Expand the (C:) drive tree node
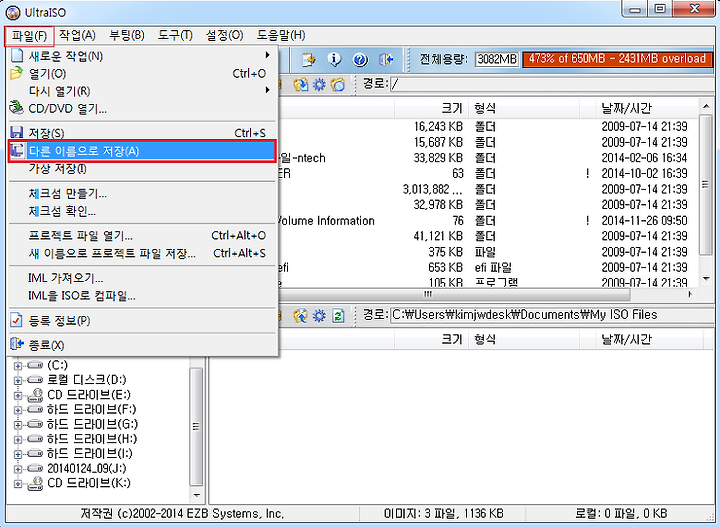Image resolution: width=720 pixels, height=527 pixels. (18, 366)
